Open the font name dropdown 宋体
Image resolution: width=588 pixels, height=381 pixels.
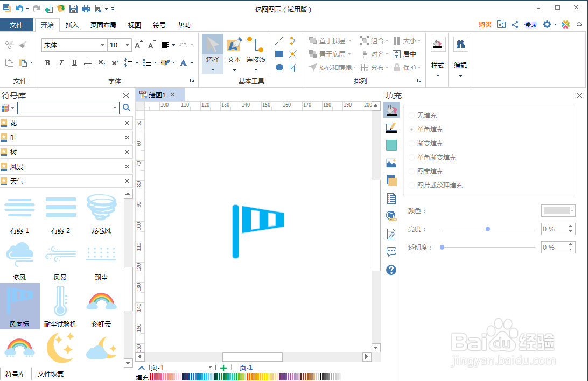[102, 45]
